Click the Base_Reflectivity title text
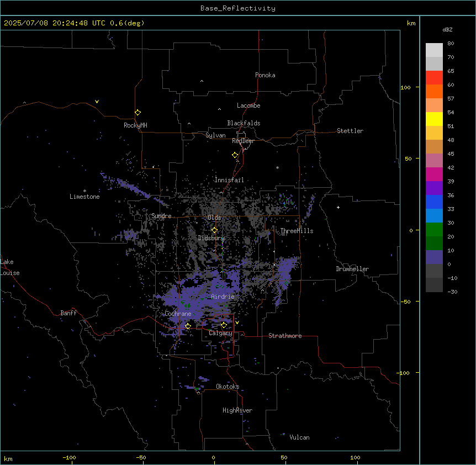Image resolution: width=476 pixels, height=465 pixels. [x=238, y=8]
